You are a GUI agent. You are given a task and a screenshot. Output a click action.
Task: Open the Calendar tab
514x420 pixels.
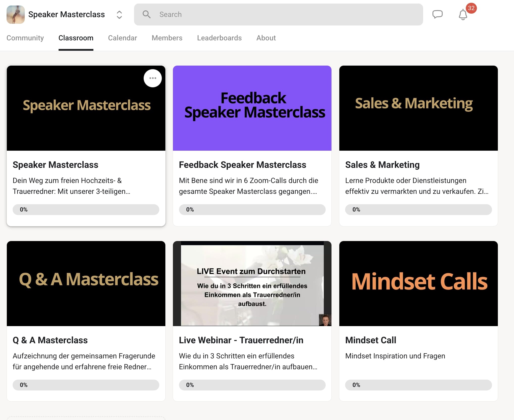122,38
